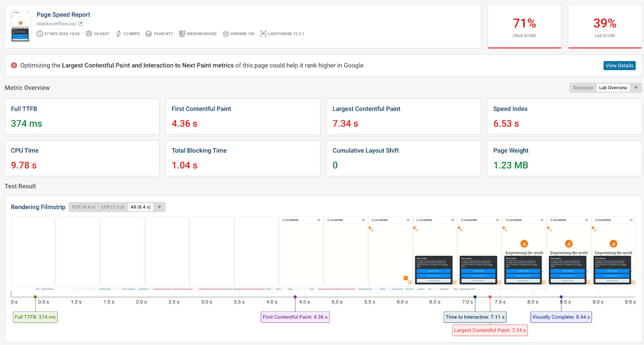Open the First Contentful Paint metric card

point(243,117)
